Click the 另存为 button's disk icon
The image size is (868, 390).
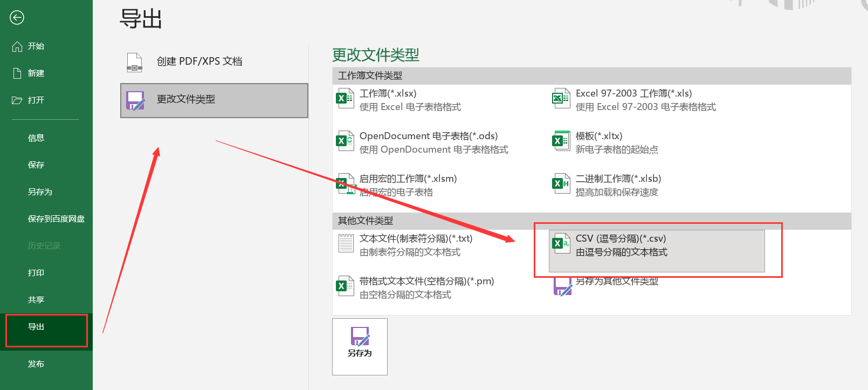click(x=360, y=336)
